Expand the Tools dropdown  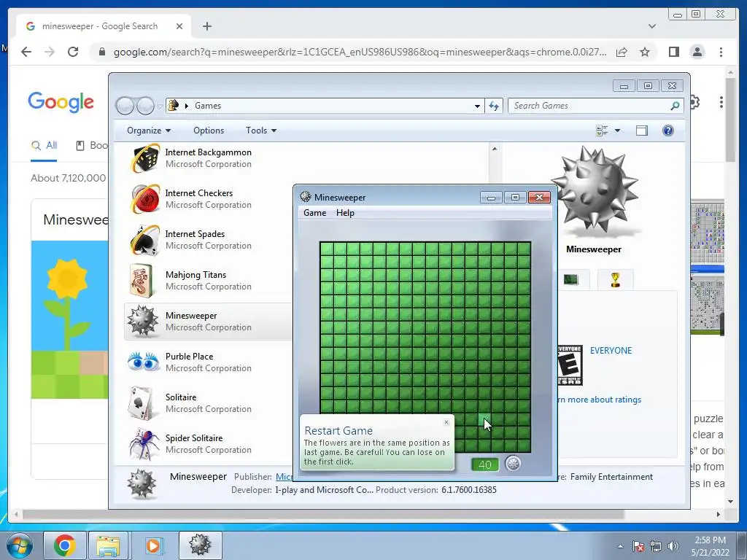coord(261,131)
